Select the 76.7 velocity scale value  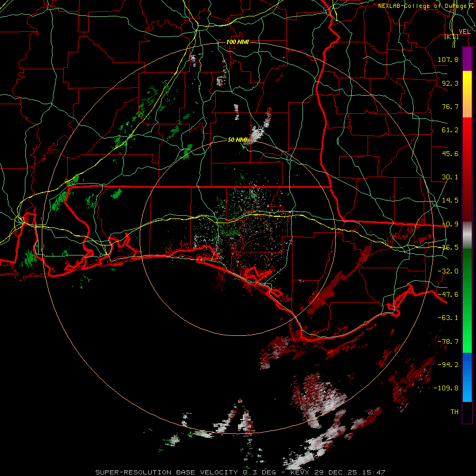[x=450, y=106]
